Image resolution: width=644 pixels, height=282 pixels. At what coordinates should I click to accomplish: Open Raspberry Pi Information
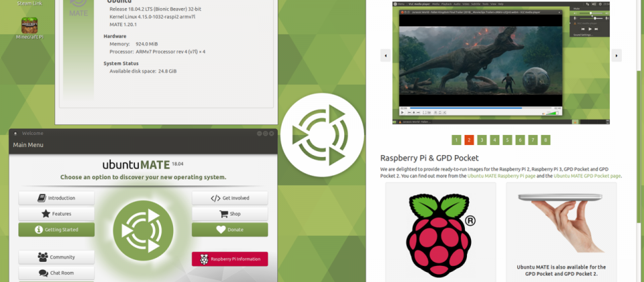(x=230, y=259)
